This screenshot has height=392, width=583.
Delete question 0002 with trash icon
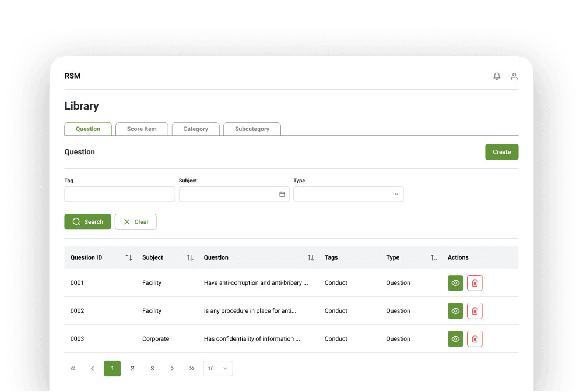tap(475, 311)
